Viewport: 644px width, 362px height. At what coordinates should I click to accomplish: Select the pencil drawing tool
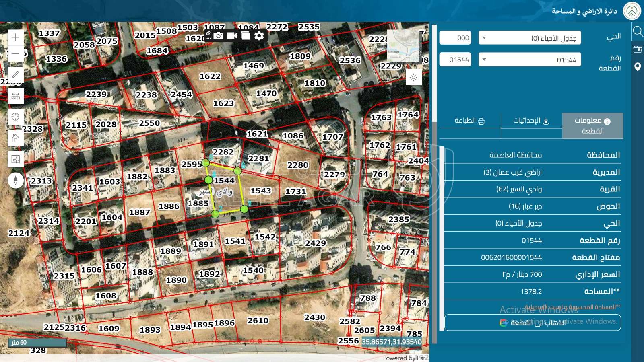pos(15,75)
